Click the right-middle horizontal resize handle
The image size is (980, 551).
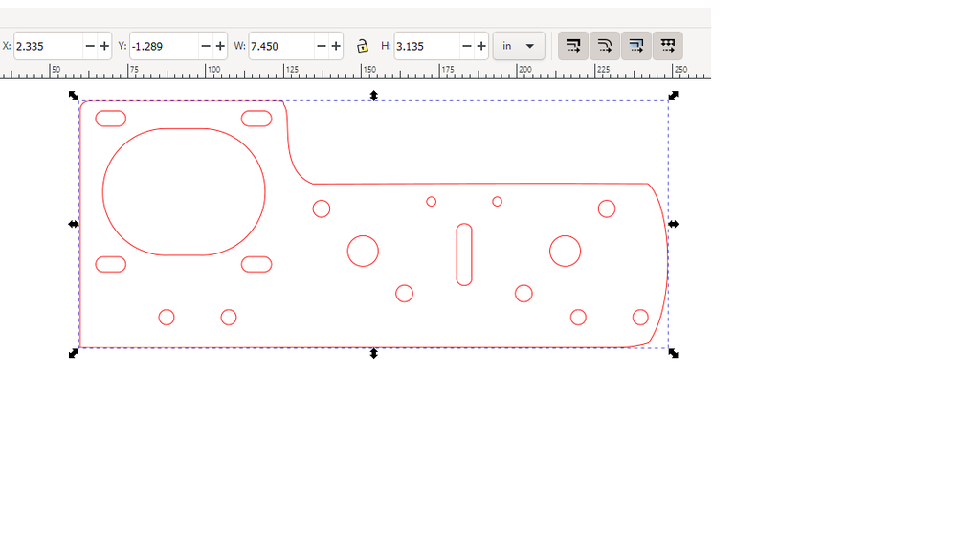click(x=674, y=224)
